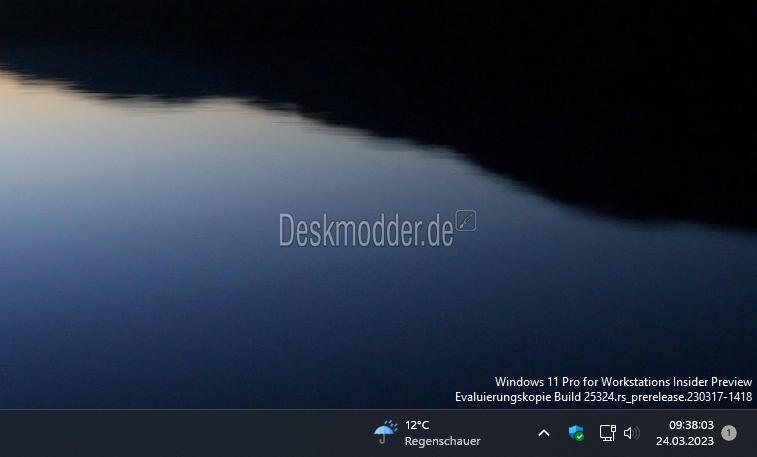Click the 12°C temperature reading
Image resolution: width=757 pixels, height=457 pixels.
coord(417,425)
